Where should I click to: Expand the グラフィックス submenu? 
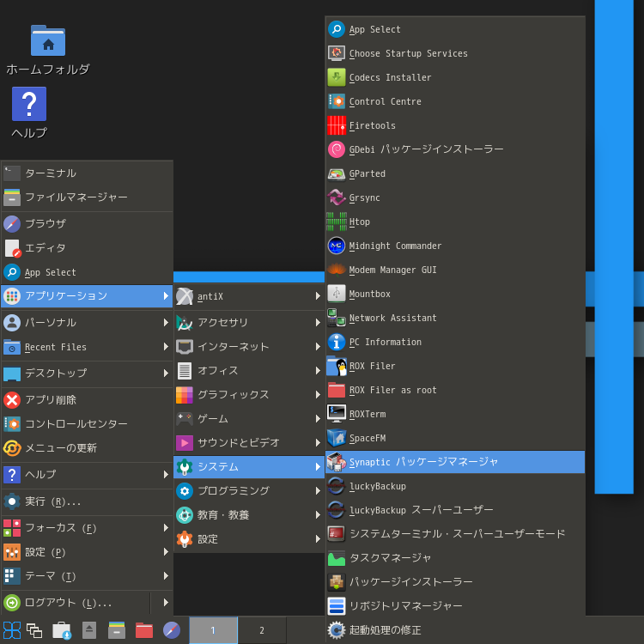pos(249,395)
